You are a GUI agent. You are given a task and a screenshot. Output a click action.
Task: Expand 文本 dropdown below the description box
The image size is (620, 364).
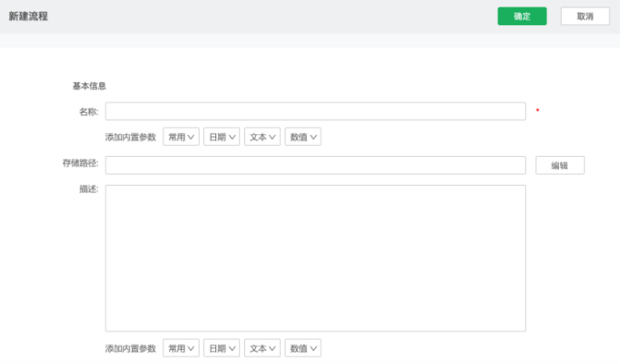(x=262, y=348)
